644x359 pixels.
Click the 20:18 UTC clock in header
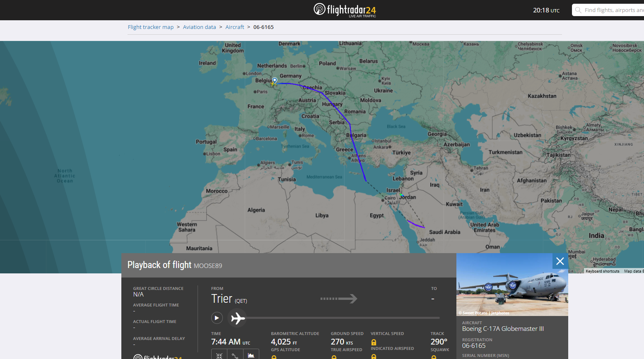pos(546,10)
